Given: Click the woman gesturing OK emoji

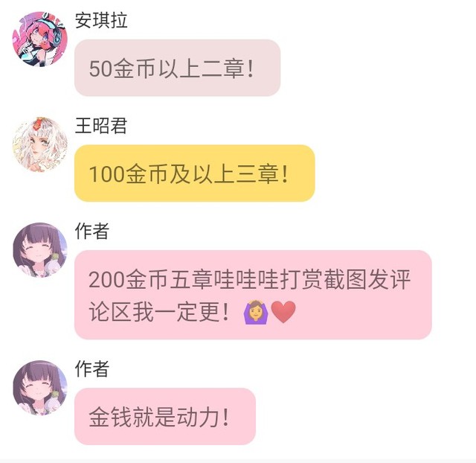Looking at the screenshot, I should point(256,312).
